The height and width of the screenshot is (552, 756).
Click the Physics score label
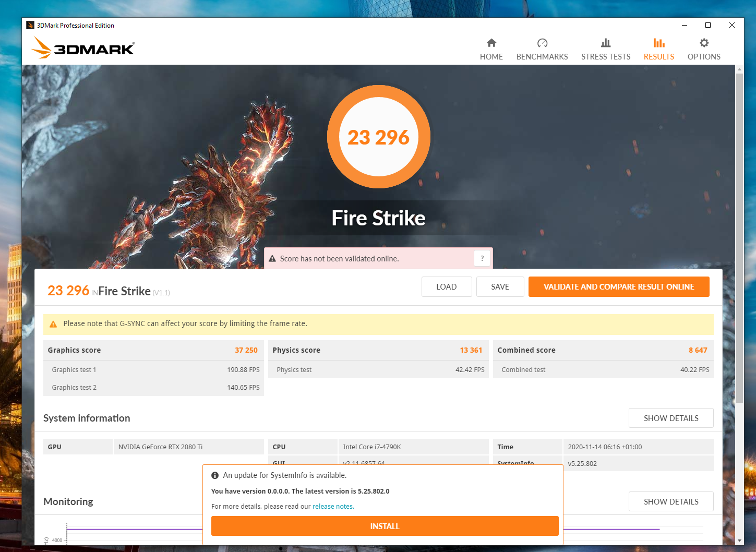(x=296, y=350)
